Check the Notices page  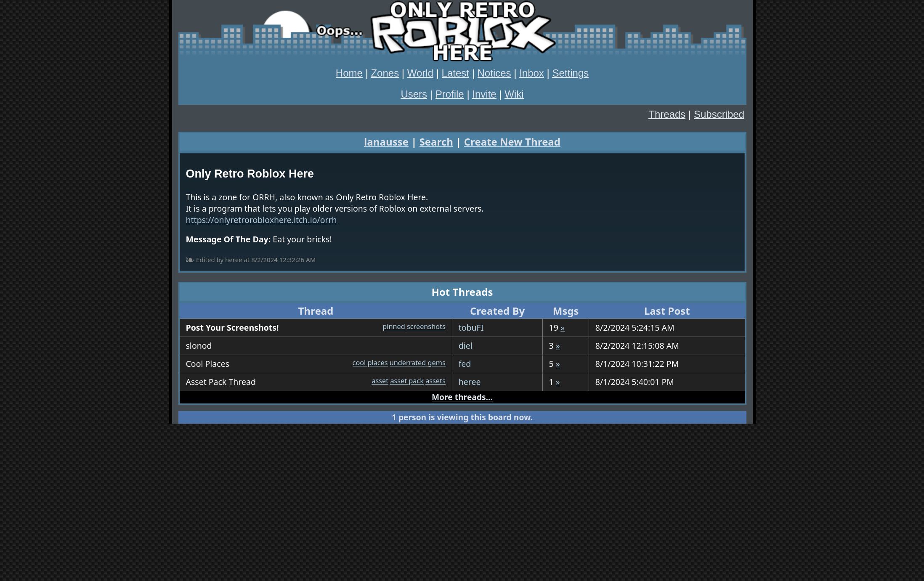(x=494, y=73)
